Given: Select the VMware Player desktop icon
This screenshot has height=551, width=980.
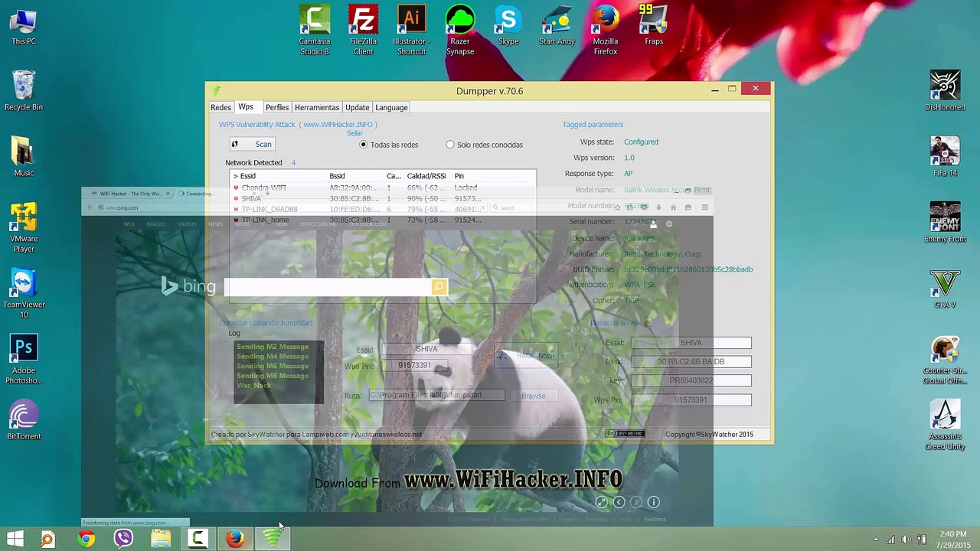Looking at the screenshot, I should pos(24,227).
